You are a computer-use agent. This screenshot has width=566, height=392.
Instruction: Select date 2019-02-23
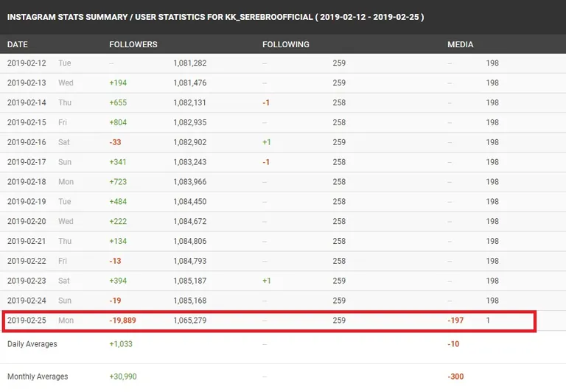coord(27,281)
